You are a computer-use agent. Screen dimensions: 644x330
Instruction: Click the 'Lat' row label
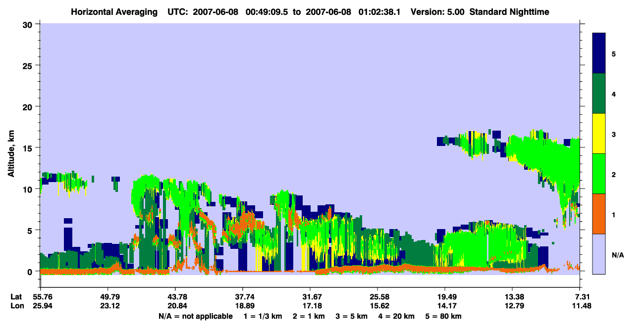(16, 297)
